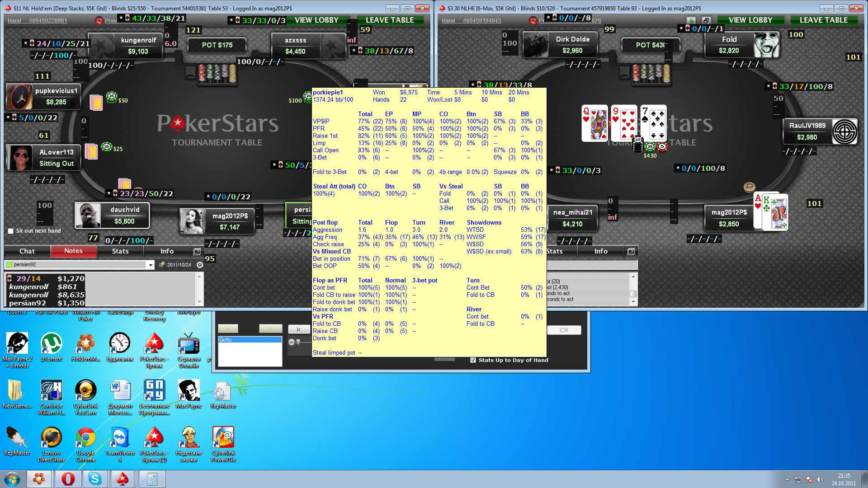Click nea_mihai21 player seat
The height and width of the screenshot is (488, 868).
(573, 218)
